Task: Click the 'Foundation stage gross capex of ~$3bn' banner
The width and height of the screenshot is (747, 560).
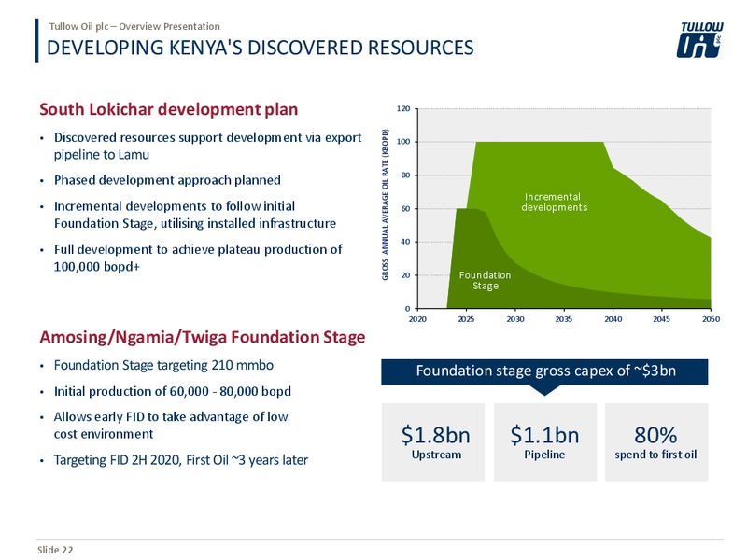Action: [x=544, y=371]
